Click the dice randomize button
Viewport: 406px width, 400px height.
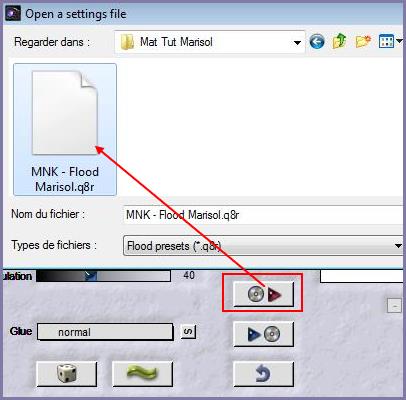[67, 374]
